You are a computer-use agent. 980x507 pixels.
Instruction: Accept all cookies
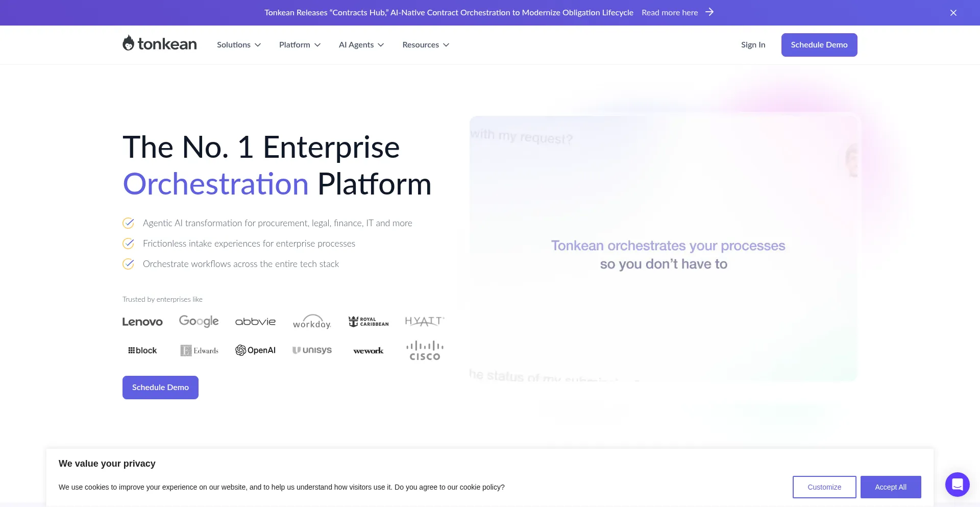890,487
